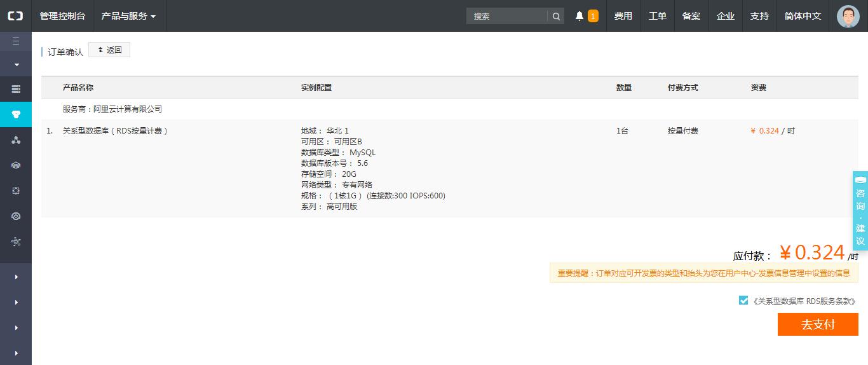
Task: Focus the 搜索 search input field
Action: point(507,16)
